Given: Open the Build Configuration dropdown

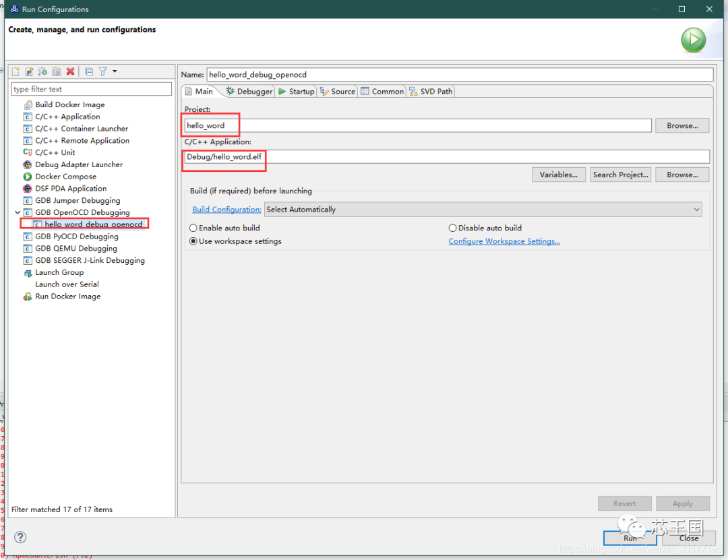Looking at the screenshot, I should click(x=483, y=210).
